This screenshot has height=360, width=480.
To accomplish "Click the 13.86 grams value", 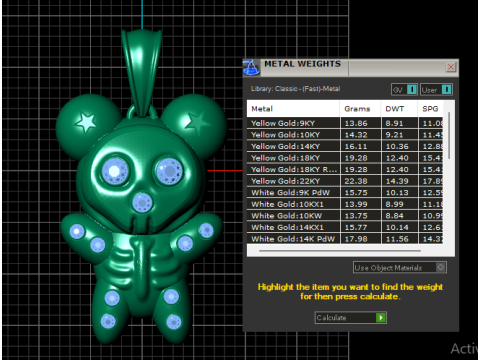I will point(356,123).
